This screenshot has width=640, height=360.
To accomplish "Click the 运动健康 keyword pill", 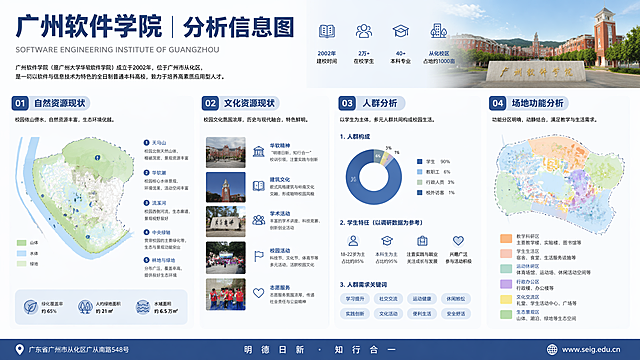I will pos(422,299).
